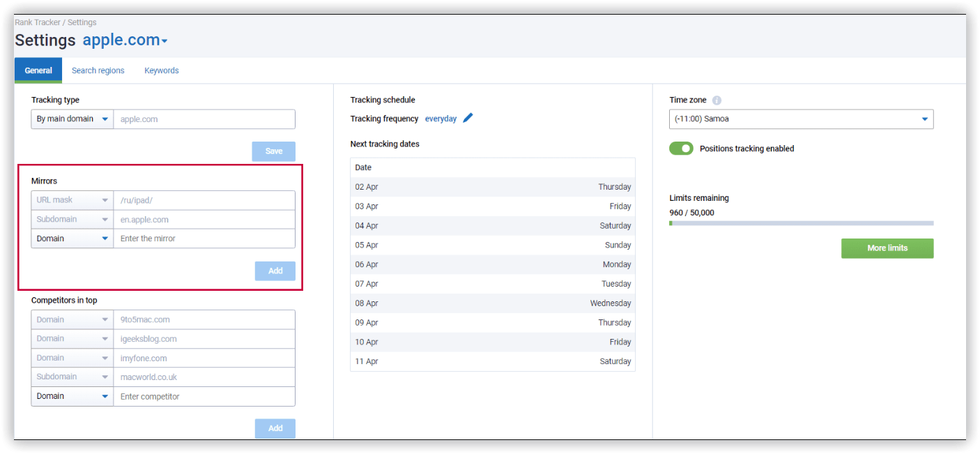Click the 'Next tracking dates' heading
The height and width of the screenshot is (454, 980).
pos(385,144)
